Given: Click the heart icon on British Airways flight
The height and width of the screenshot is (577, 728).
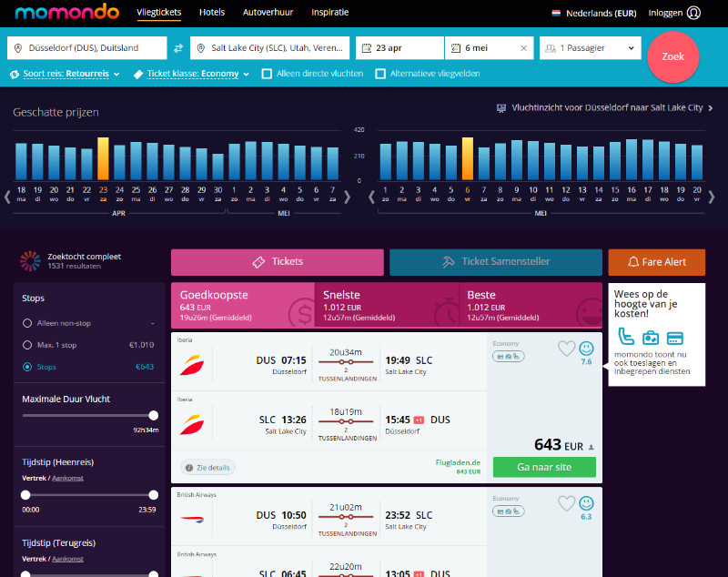Looking at the screenshot, I should [566, 503].
